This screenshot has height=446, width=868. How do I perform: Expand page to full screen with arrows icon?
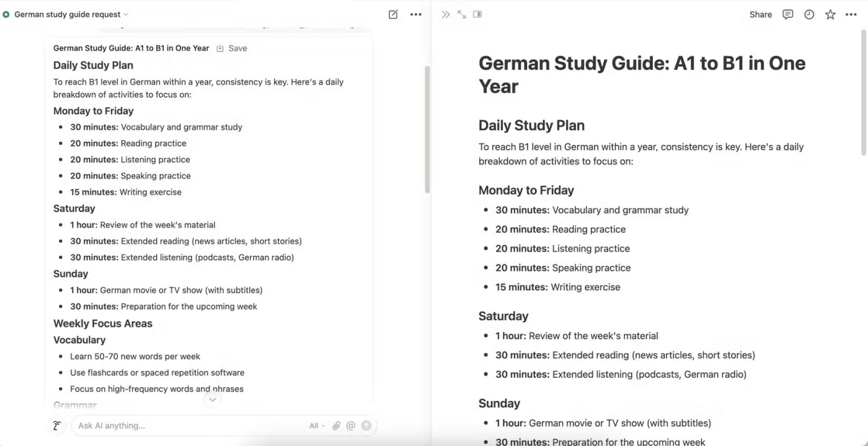coord(461,14)
